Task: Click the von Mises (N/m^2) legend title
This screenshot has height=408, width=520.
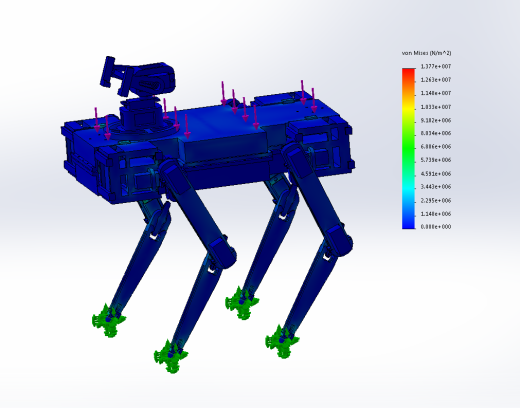Action: tap(426, 53)
